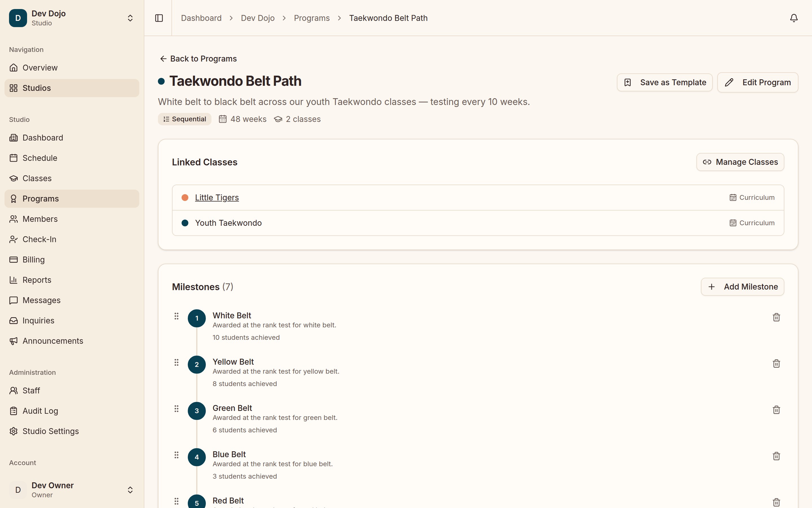The width and height of the screenshot is (812, 508).
Task: Open Inquiries in sidebar
Action: coord(72,321)
